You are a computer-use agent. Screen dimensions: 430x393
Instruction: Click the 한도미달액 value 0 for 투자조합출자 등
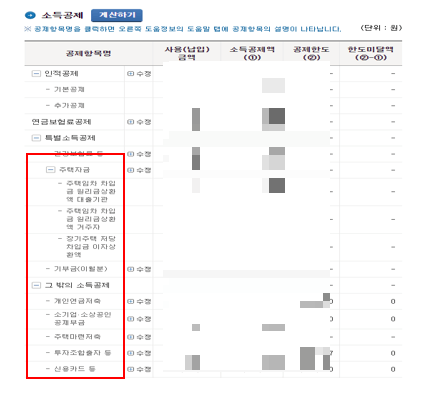[x=393, y=353]
